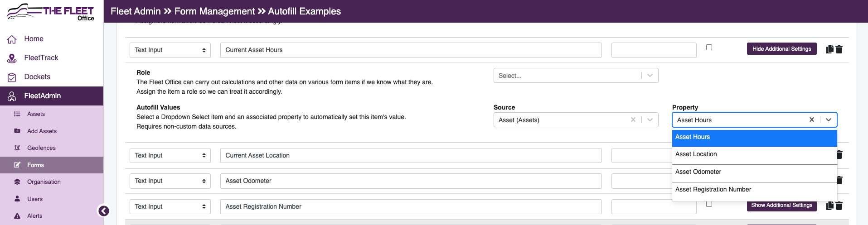Duplicate the Asset Registration Number item
This screenshot has height=225, width=868.
point(830,206)
